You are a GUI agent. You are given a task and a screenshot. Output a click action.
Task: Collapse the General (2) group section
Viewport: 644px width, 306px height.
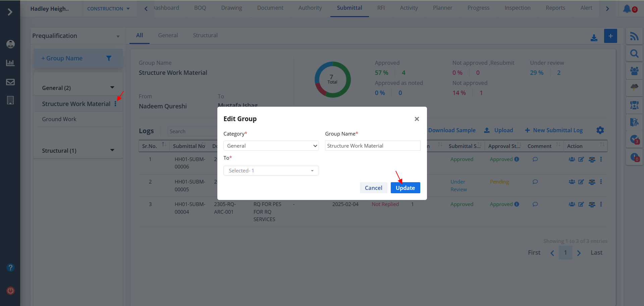click(112, 88)
